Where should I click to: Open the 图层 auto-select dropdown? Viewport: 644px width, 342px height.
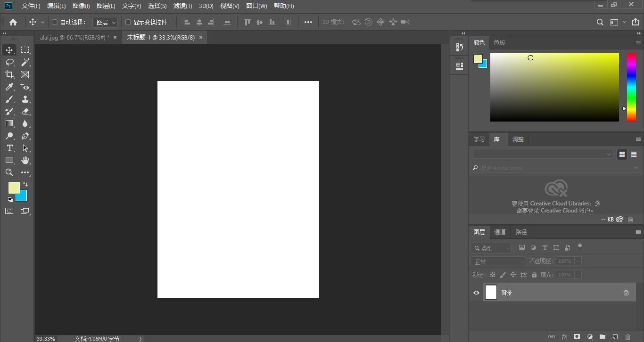pyautogui.click(x=105, y=22)
